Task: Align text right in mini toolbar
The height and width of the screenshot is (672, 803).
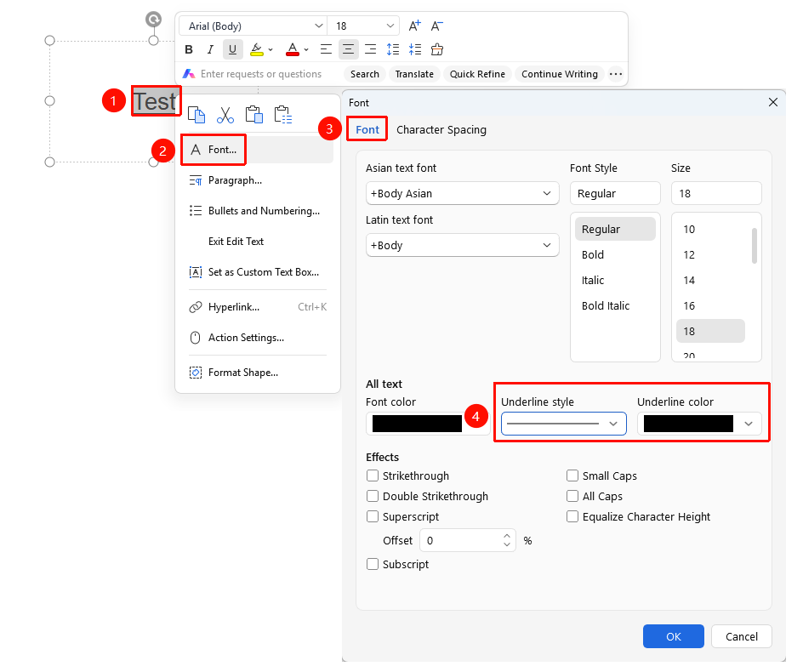Action: 370,49
